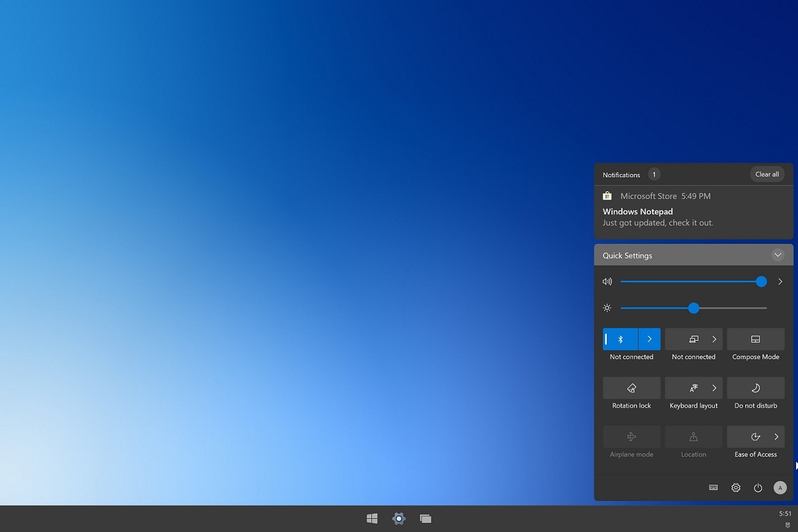Click the Microsoft Store notification icon

point(607,196)
